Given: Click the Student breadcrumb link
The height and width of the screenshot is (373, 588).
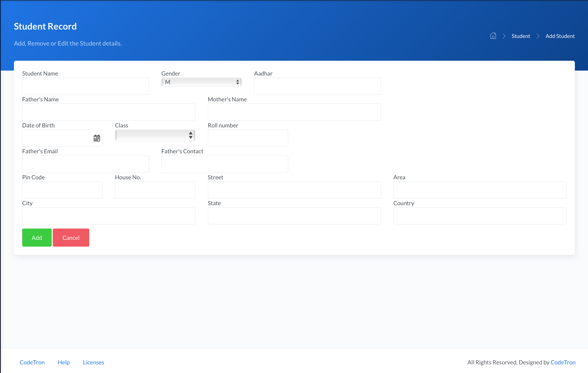Looking at the screenshot, I should [521, 36].
